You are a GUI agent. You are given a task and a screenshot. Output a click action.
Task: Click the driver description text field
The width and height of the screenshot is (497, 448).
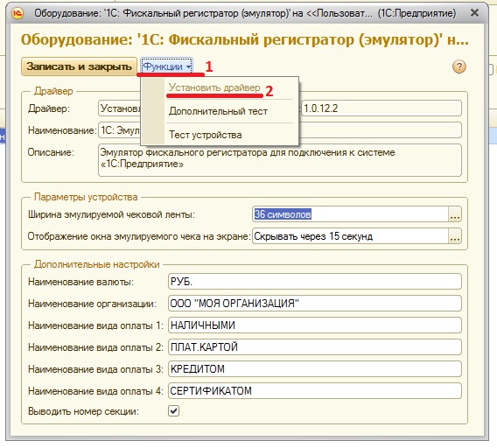[x=280, y=160]
